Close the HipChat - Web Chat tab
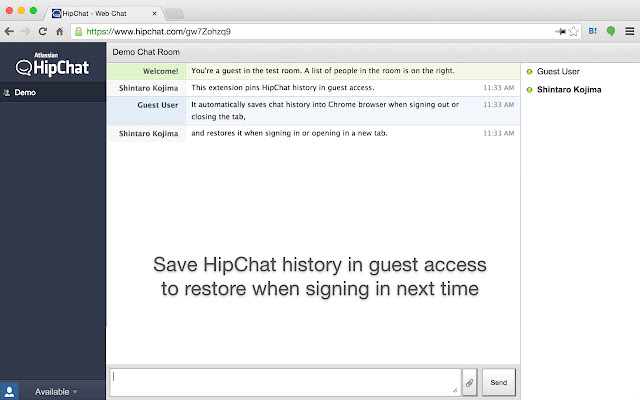This screenshot has width=640, height=400. 154,13
